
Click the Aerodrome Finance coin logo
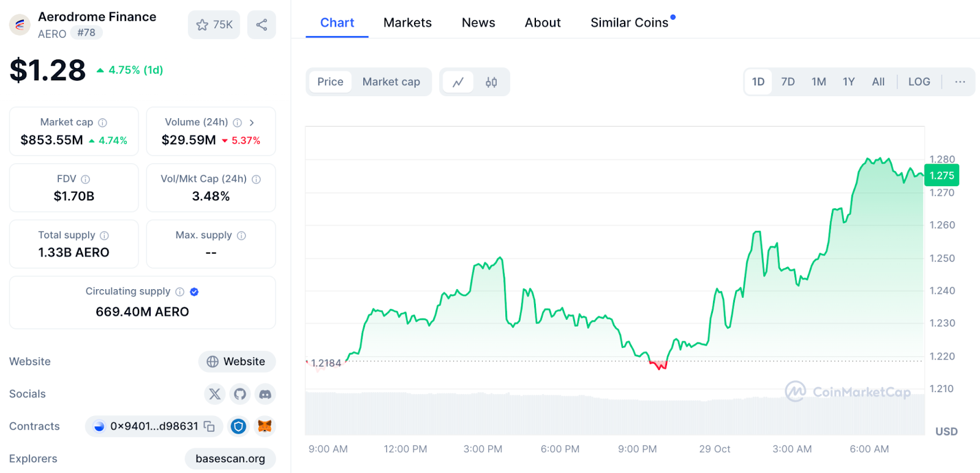click(20, 25)
